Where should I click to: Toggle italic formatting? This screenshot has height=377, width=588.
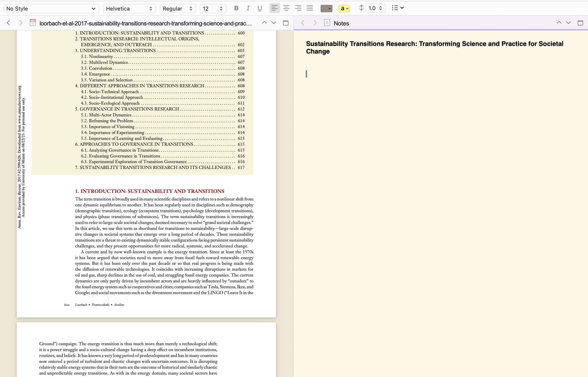(x=248, y=8)
